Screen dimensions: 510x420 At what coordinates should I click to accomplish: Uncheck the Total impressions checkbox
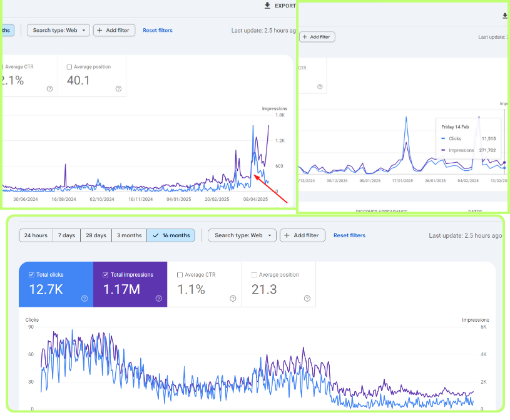pyautogui.click(x=106, y=275)
